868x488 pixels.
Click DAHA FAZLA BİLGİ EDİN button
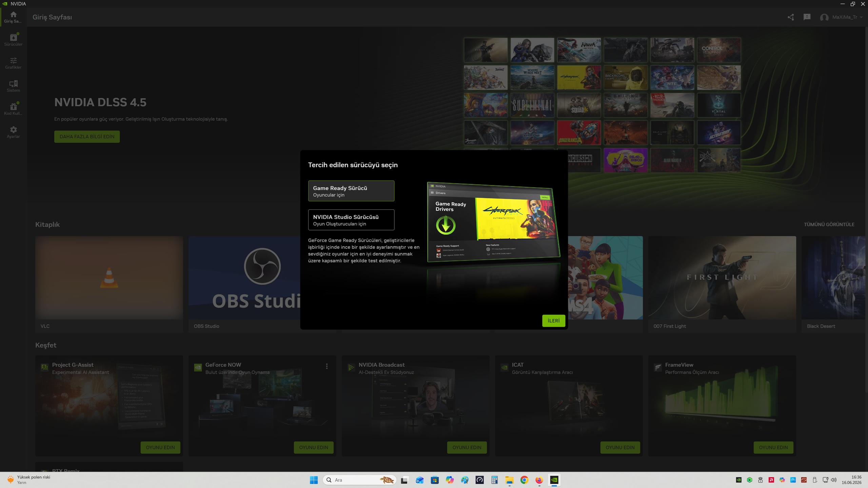click(87, 137)
